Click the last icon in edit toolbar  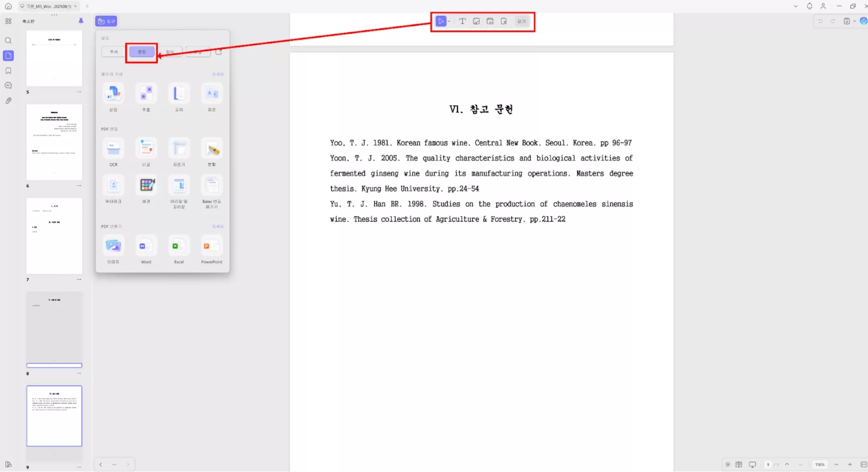[x=504, y=21]
